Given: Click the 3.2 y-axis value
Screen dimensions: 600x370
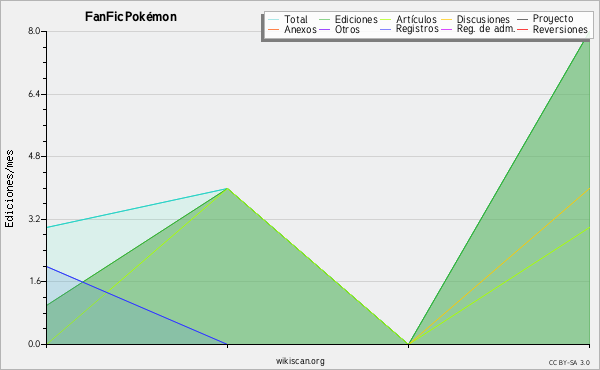Looking at the screenshot, I should point(34,219).
